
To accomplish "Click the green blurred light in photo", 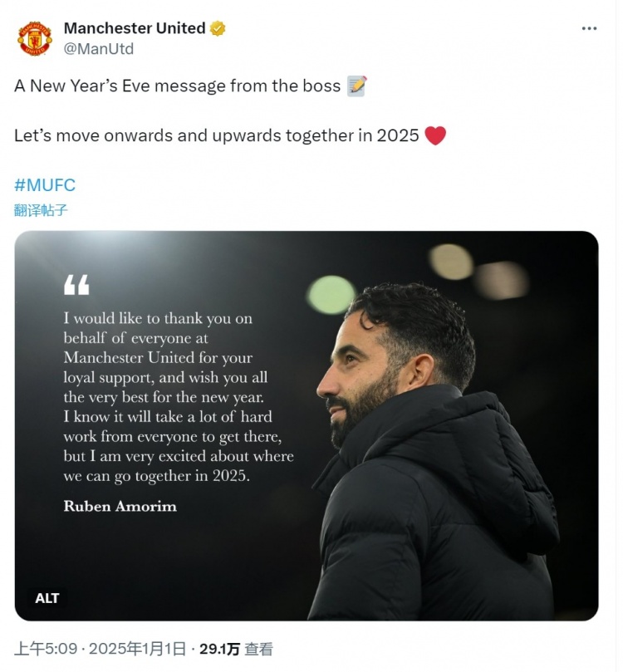I will point(331,294).
